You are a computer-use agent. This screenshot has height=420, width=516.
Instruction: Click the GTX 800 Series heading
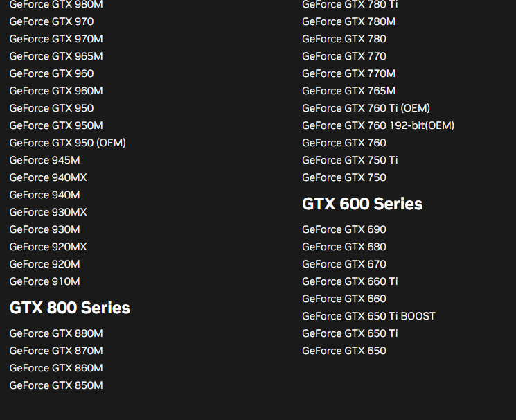point(69,308)
